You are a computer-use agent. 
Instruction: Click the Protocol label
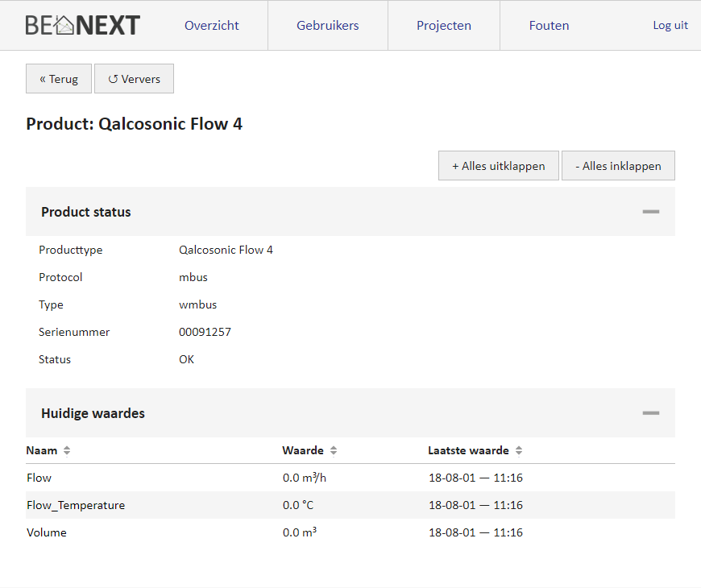(60, 277)
